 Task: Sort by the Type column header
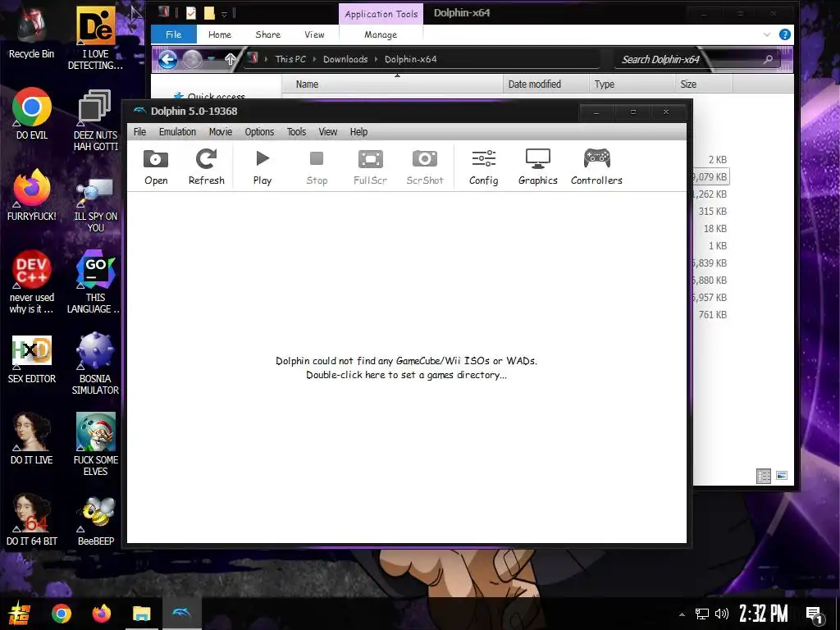tap(632, 84)
